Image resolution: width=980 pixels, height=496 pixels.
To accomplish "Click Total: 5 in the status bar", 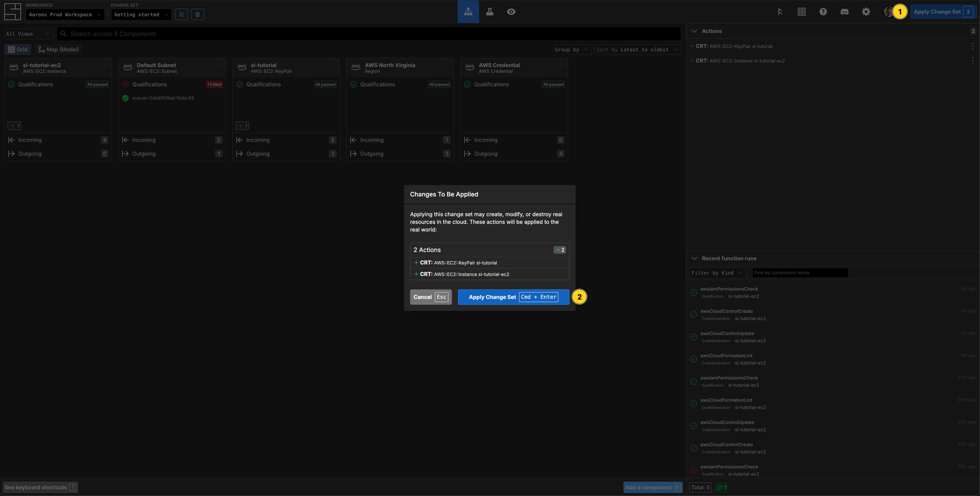I will [x=700, y=487].
